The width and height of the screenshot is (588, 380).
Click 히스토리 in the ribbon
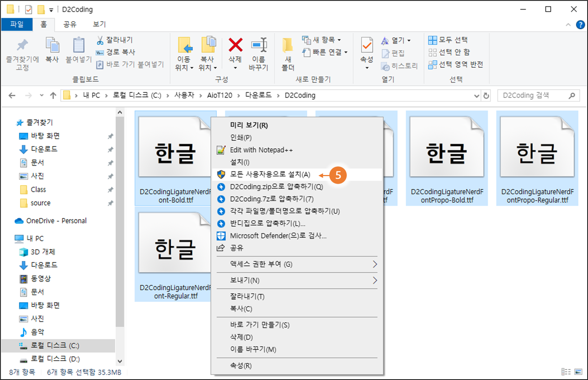pyautogui.click(x=399, y=66)
